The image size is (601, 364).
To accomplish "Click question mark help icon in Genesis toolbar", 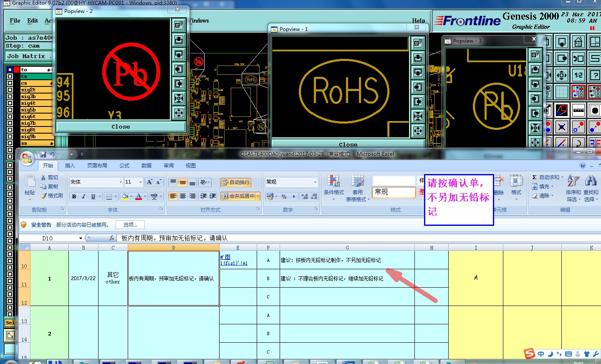I will point(595,75).
